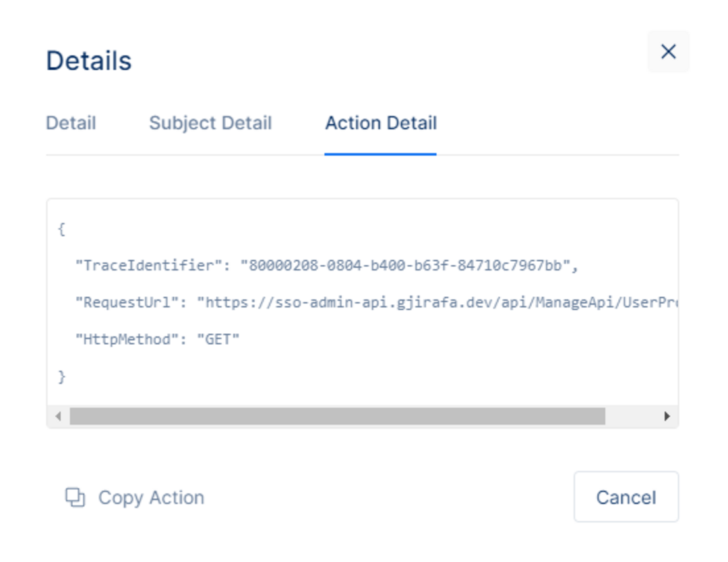
Task: Open the Subject Detail tab
Action: pos(210,123)
